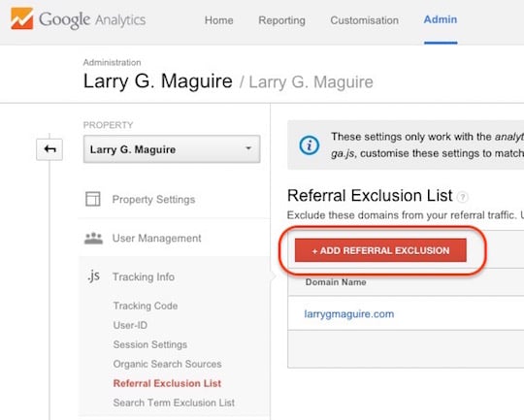Open Session Settings

click(x=150, y=344)
